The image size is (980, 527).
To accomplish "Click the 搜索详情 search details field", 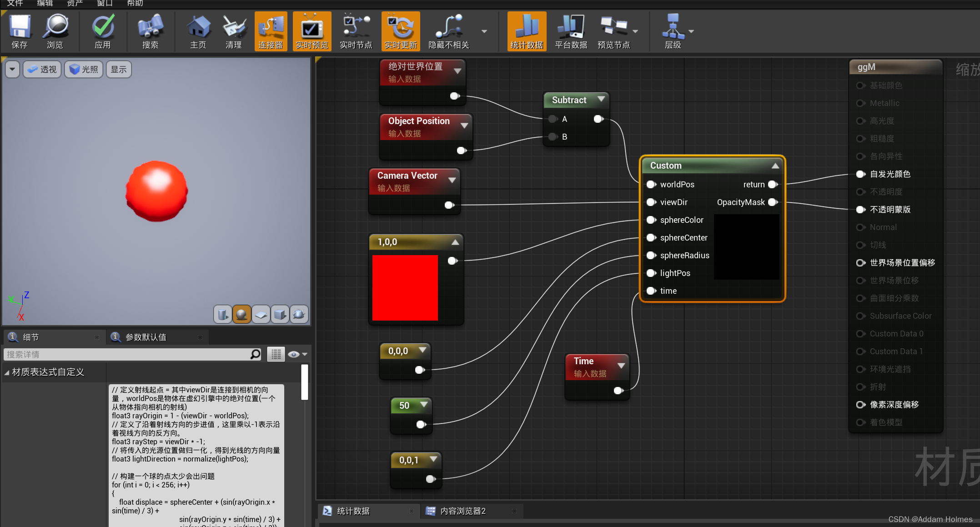I will click(127, 354).
